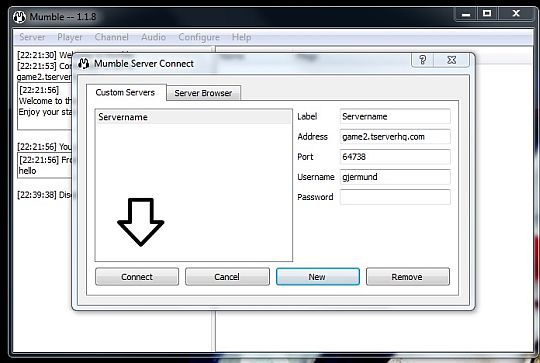Click the Remove button
Image resolution: width=540 pixels, height=363 pixels.
pyautogui.click(x=408, y=277)
